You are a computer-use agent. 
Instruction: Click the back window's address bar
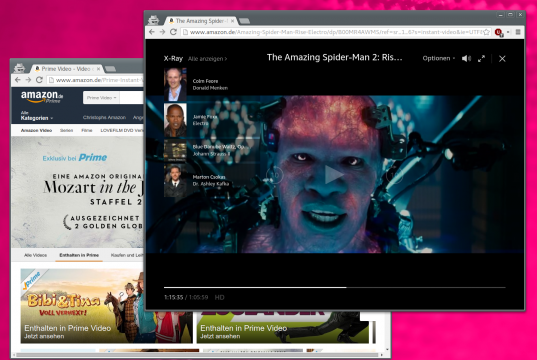click(x=96, y=80)
